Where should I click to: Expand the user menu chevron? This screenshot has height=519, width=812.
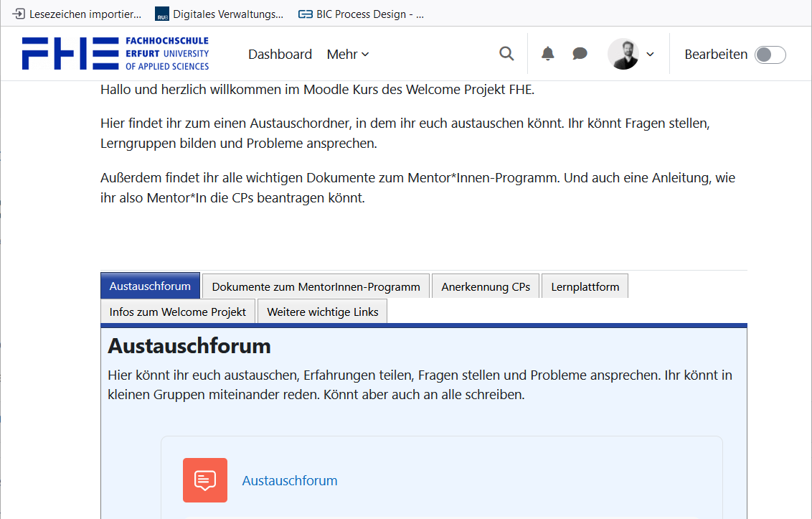(x=651, y=54)
